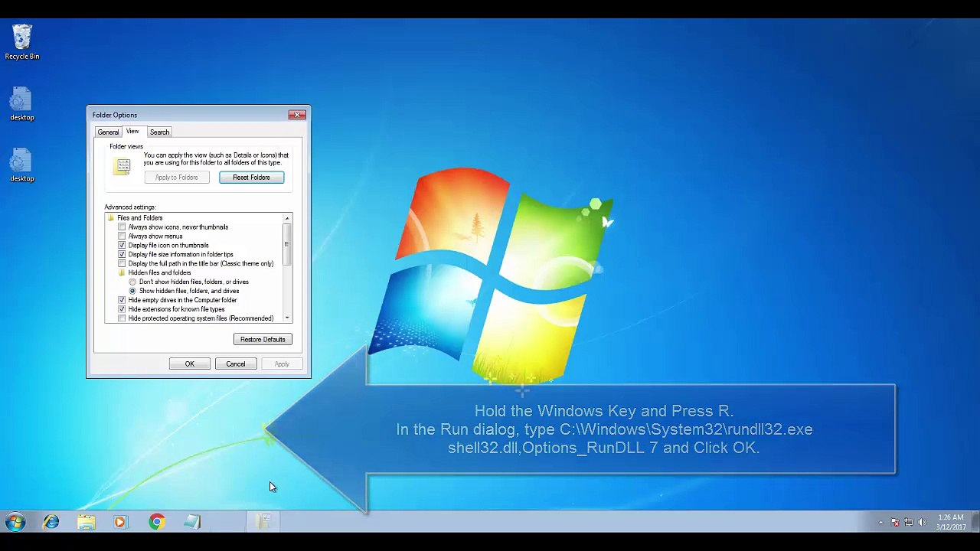Image resolution: width=980 pixels, height=551 pixels.
Task: Launch Windows Media Player from the taskbar
Action: pyautogui.click(x=120, y=522)
